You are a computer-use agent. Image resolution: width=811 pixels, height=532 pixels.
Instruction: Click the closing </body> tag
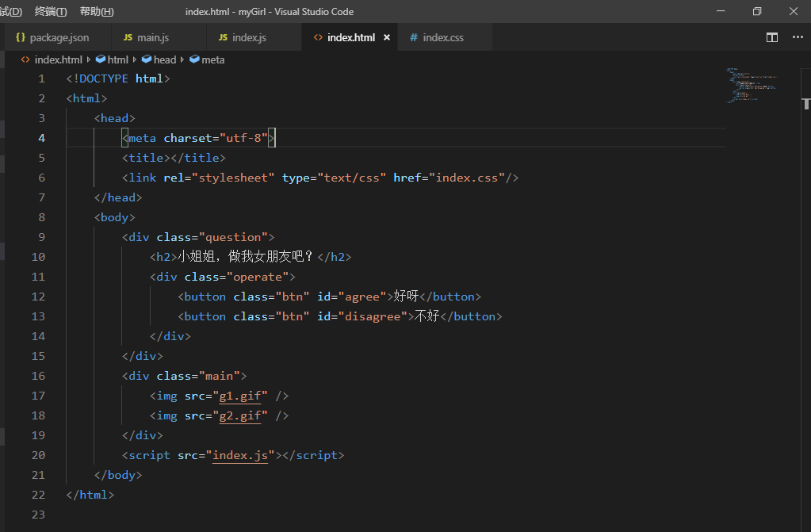click(118, 475)
